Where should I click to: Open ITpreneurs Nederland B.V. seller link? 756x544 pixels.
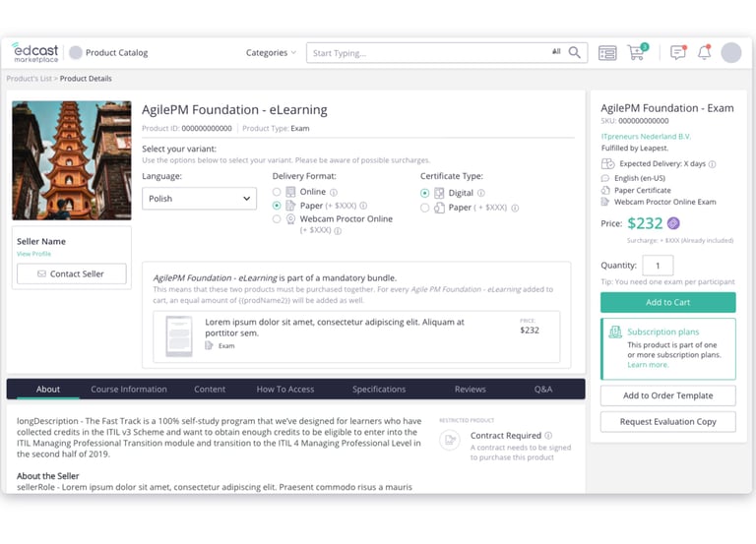(x=646, y=137)
